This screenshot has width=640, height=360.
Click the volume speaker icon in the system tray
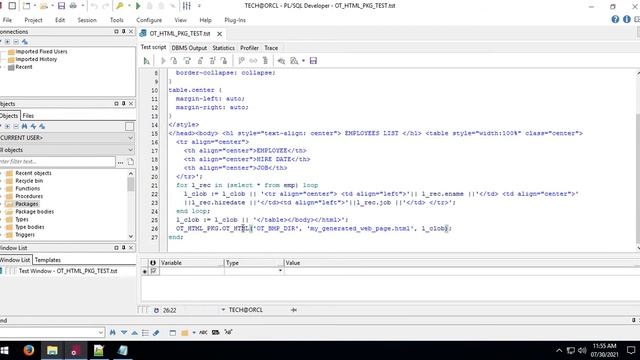pos(582,350)
